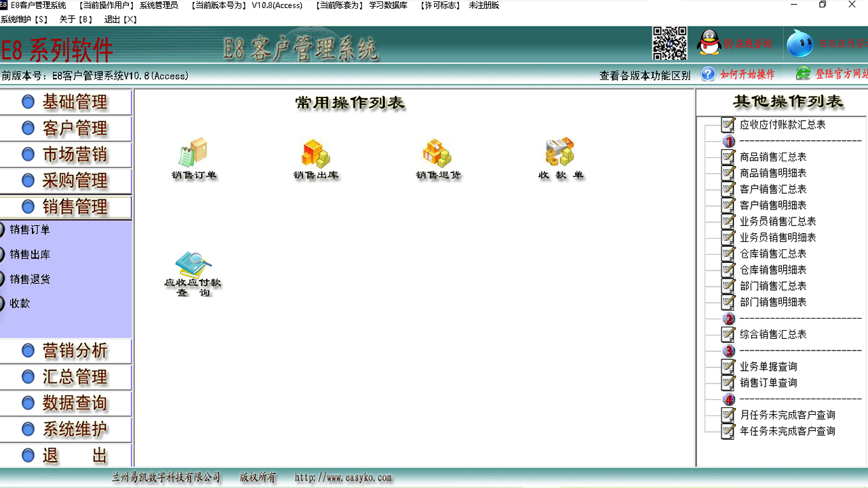
Task: Open 查看各版本功能区别 link
Action: click(645, 75)
